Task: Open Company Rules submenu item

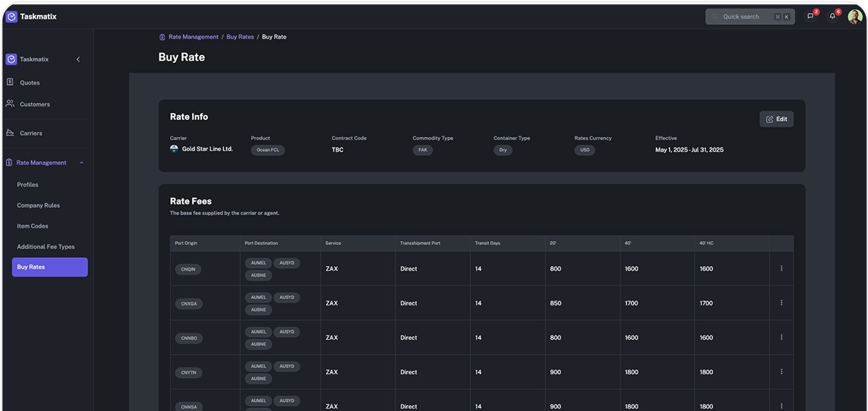Action: tap(38, 206)
